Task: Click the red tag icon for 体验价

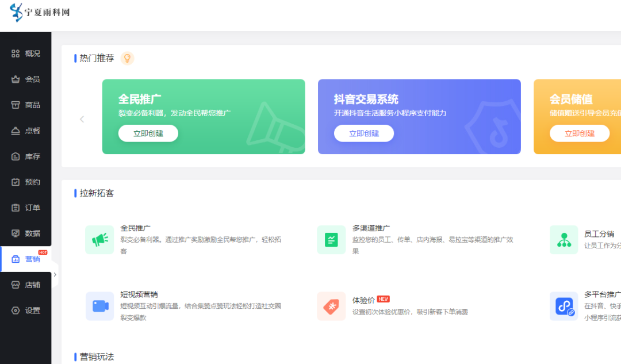Action: tap(331, 306)
